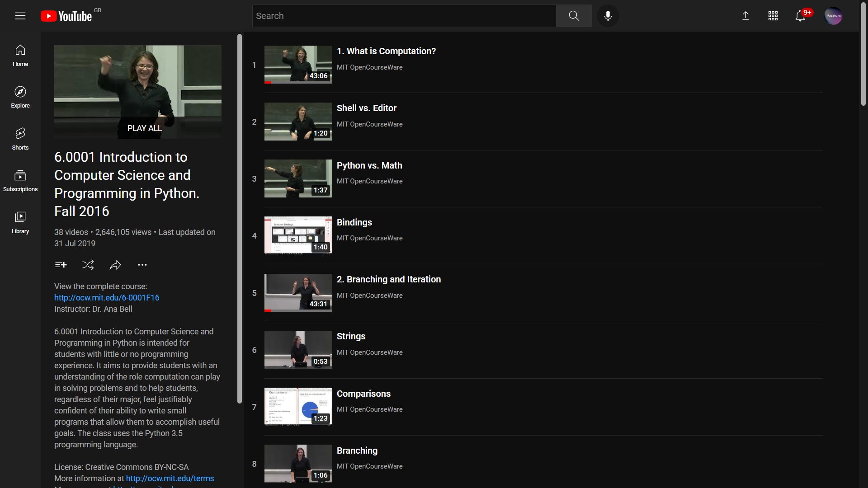
Task: Click the search magnifier button
Action: tap(574, 16)
